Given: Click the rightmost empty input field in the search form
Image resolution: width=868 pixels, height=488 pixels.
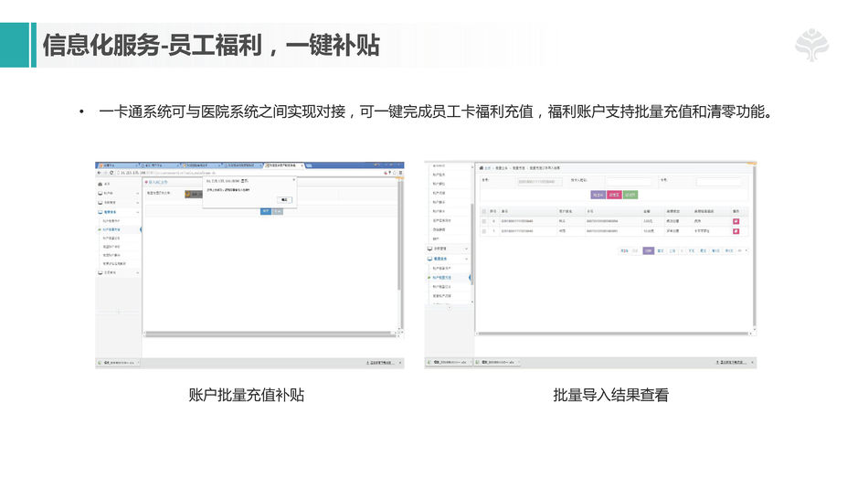Looking at the screenshot, I should (x=719, y=182).
